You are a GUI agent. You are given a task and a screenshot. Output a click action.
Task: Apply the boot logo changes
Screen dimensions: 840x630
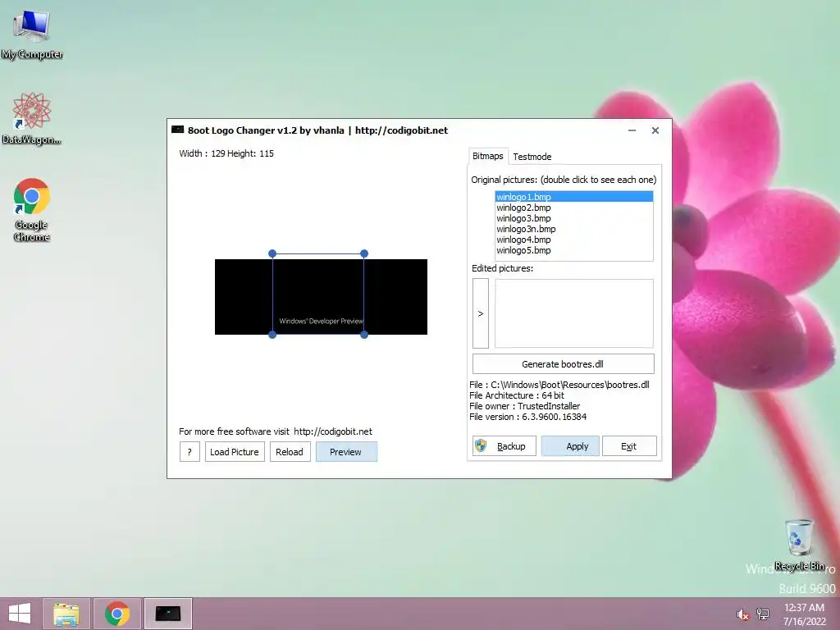tap(570, 445)
